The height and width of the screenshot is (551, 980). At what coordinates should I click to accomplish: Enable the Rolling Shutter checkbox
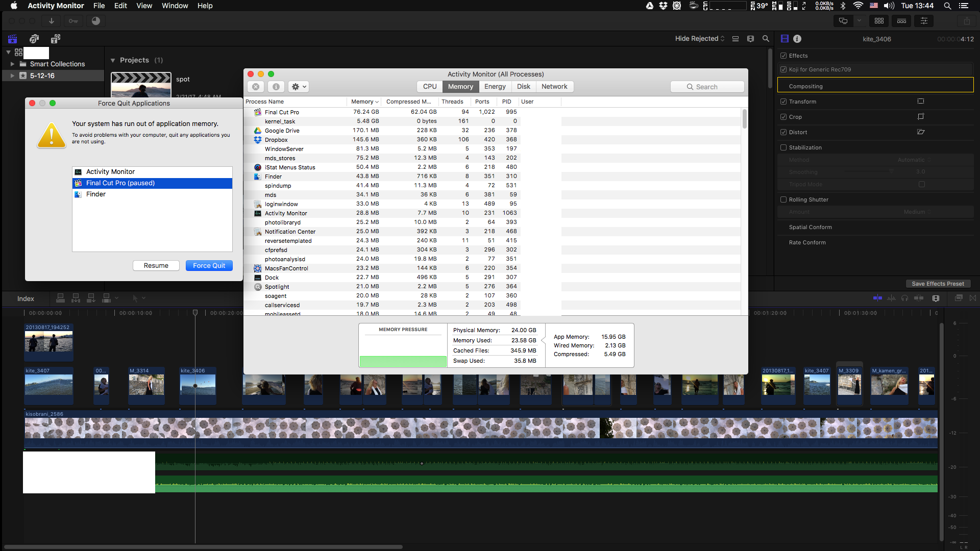pos(783,199)
